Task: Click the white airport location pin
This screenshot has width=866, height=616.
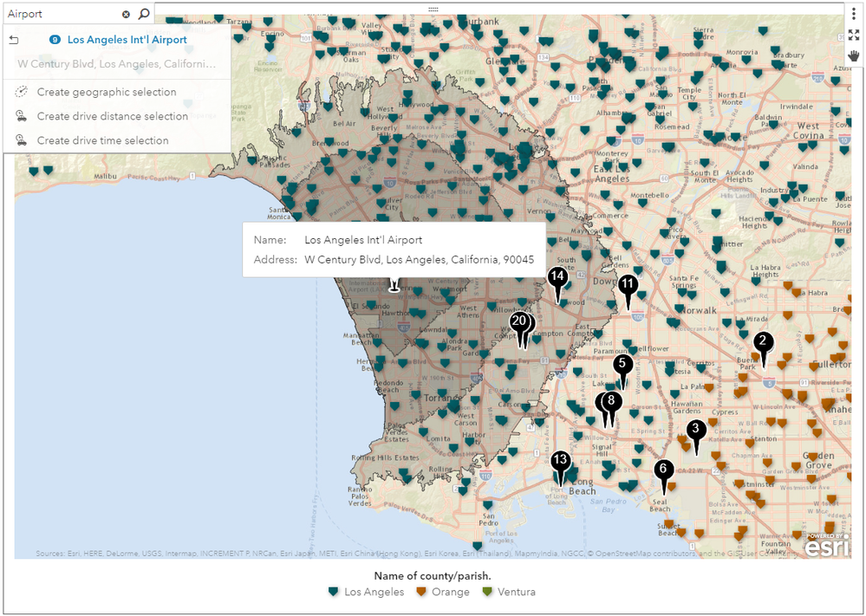Action: pos(394,285)
